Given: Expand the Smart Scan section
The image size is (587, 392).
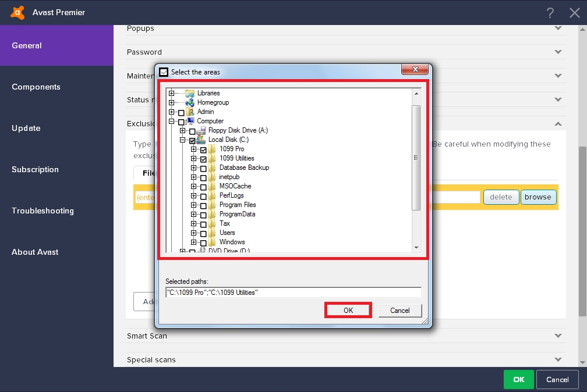Looking at the screenshot, I should pos(558,336).
